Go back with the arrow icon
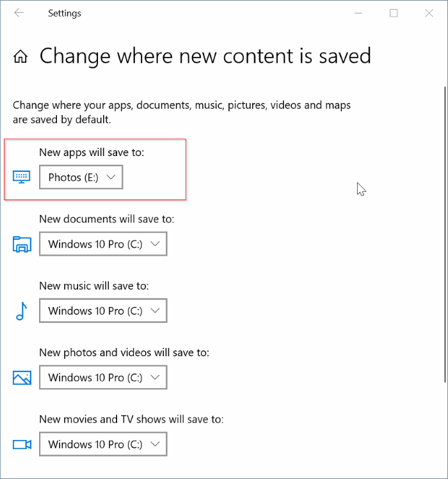Viewport: 448px width, 479px height. point(19,13)
